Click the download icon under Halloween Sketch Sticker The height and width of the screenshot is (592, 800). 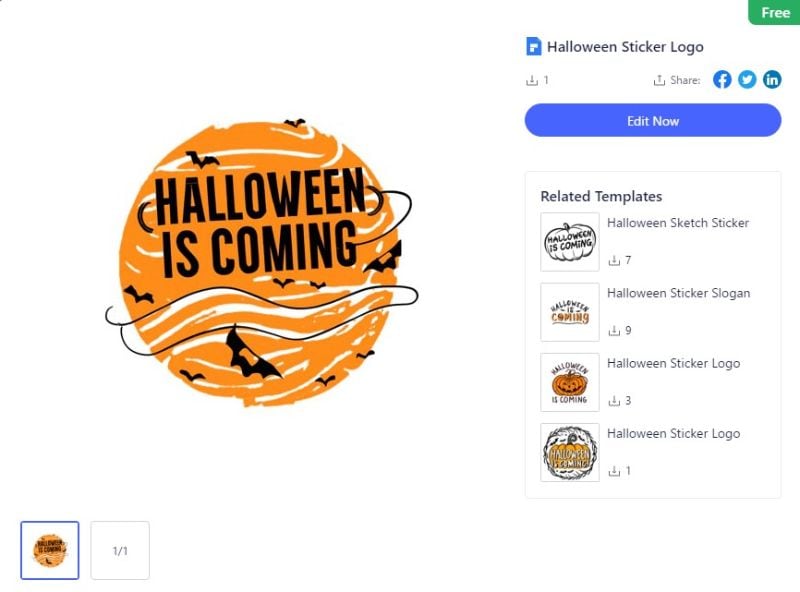point(614,260)
